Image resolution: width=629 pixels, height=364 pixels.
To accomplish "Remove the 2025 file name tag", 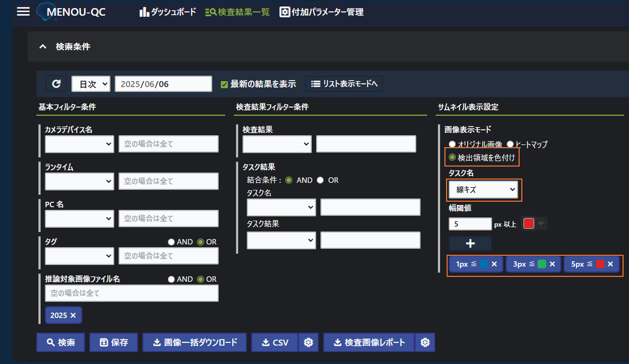I will tap(73, 315).
